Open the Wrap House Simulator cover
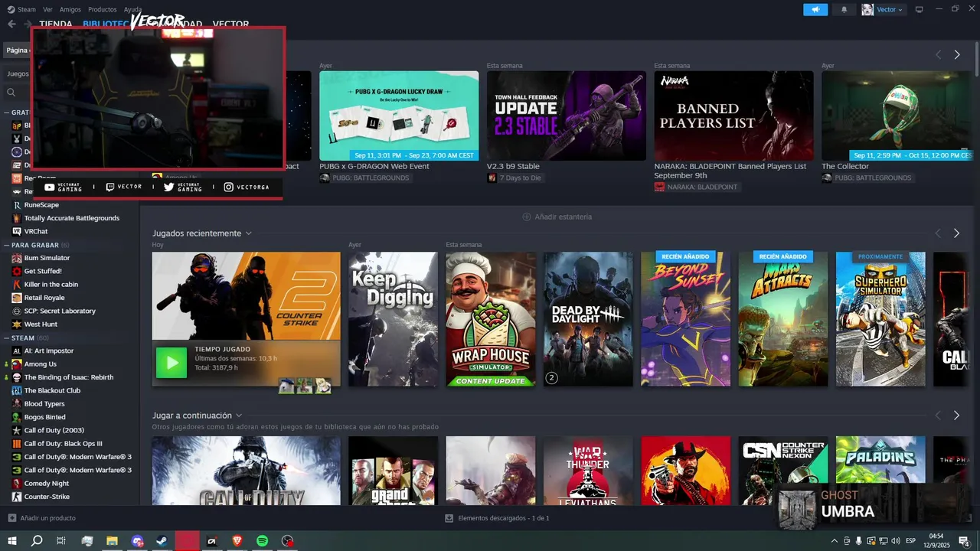Image resolution: width=980 pixels, height=551 pixels. click(x=491, y=319)
